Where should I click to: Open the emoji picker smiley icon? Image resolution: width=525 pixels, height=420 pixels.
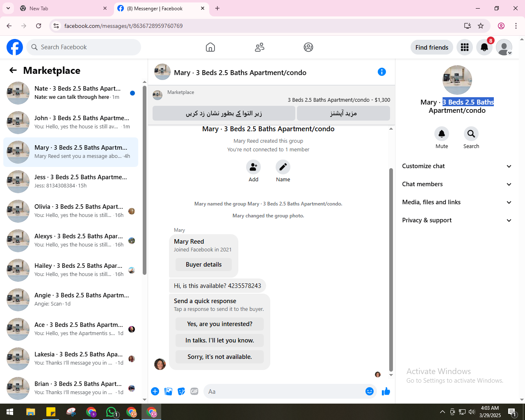[370, 391]
